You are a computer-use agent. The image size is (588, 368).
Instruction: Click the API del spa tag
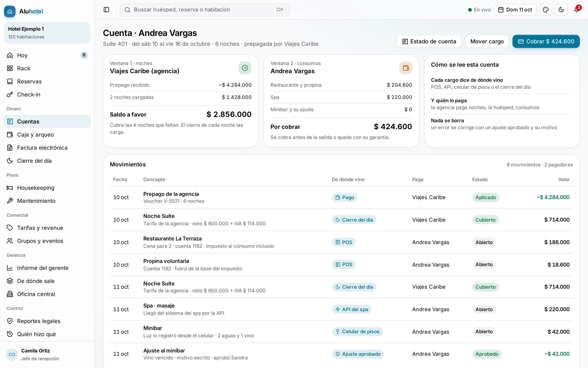tap(352, 309)
